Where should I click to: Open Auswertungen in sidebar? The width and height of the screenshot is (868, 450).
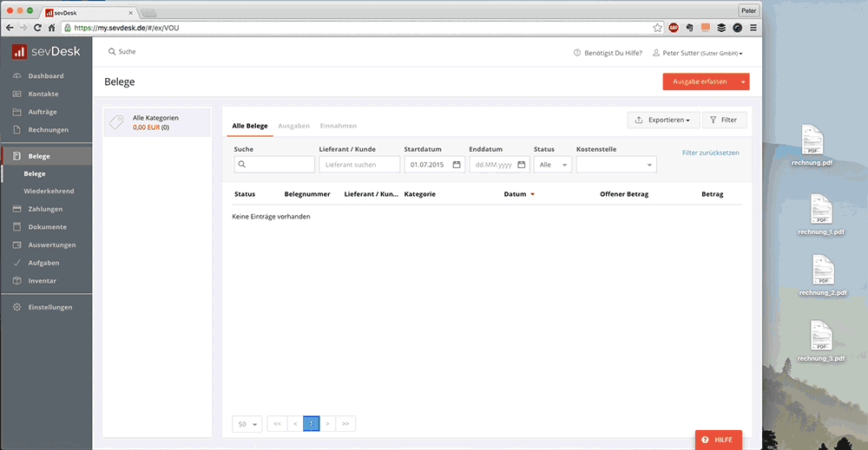pyautogui.click(x=52, y=245)
